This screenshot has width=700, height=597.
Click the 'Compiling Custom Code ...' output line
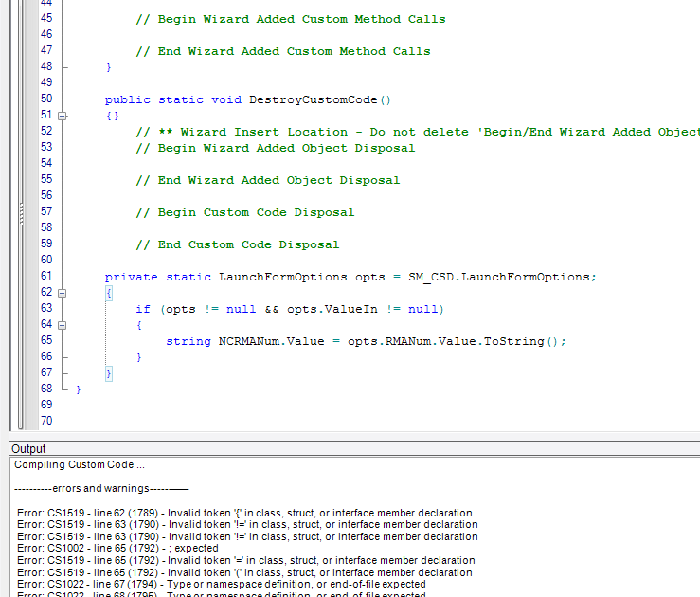pyautogui.click(x=80, y=465)
